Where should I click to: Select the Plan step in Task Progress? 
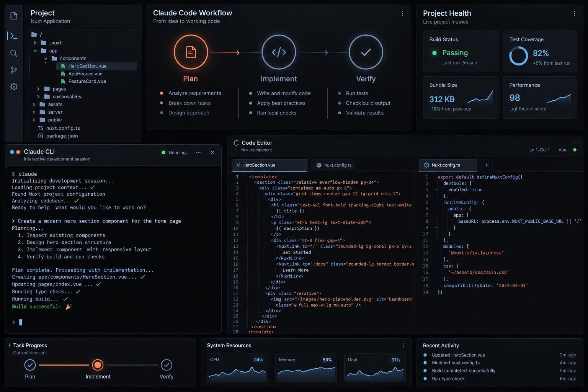(x=30, y=365)
